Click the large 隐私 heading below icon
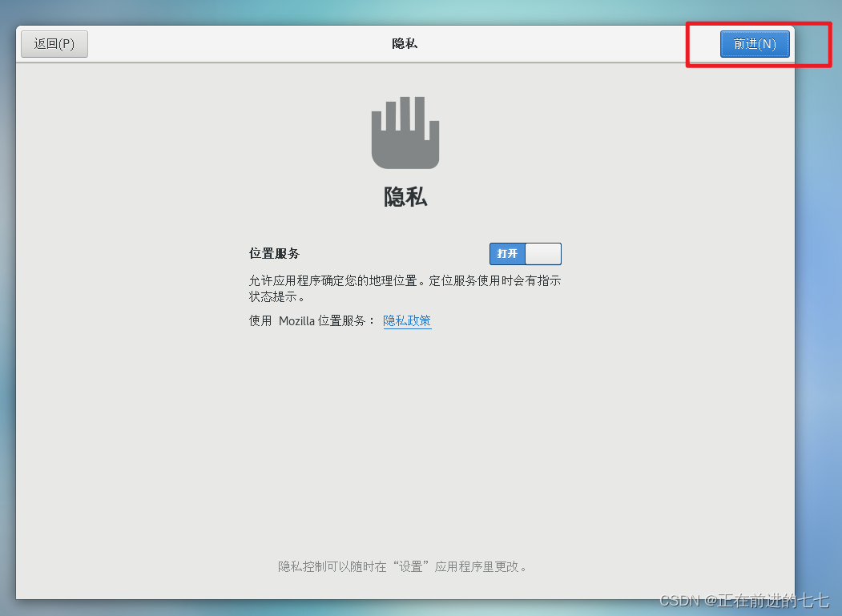Screen dimensions: 842x616 [x=405, y=197]
